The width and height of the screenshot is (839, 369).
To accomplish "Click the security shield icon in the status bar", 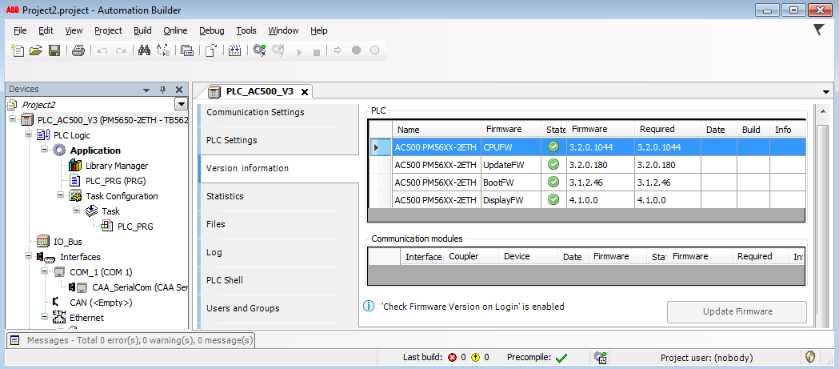I will point(810,357).
